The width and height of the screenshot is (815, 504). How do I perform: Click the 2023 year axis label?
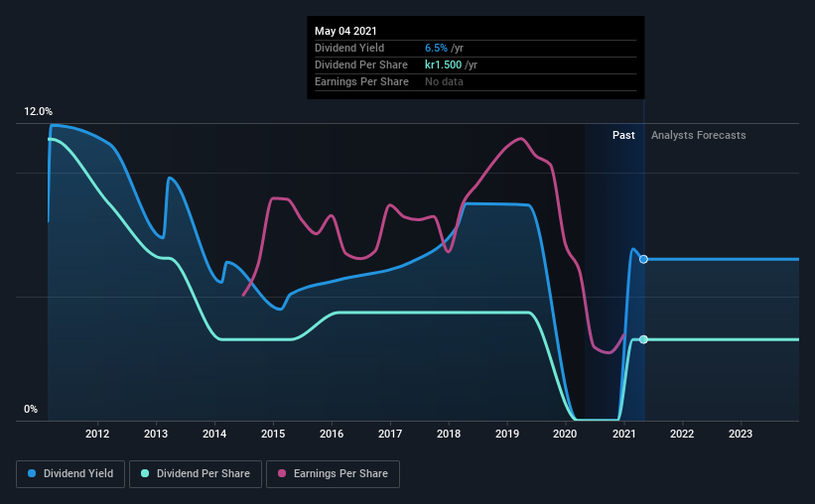click(741, 434)
